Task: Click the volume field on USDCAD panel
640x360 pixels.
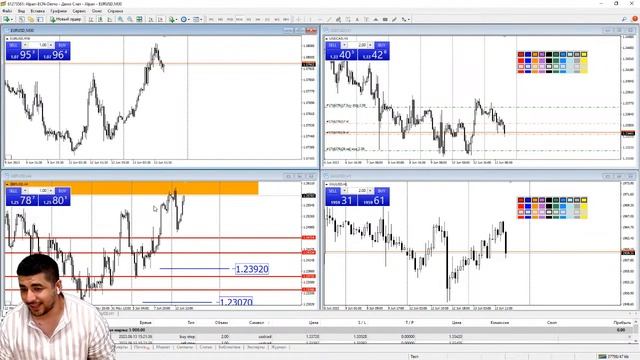Action: [358, 45]
